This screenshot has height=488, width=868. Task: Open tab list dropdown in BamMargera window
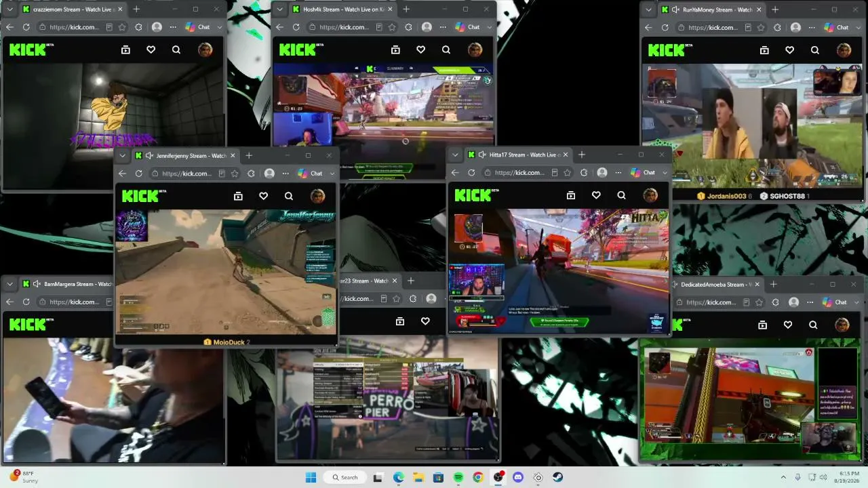[x=9, y=284]
